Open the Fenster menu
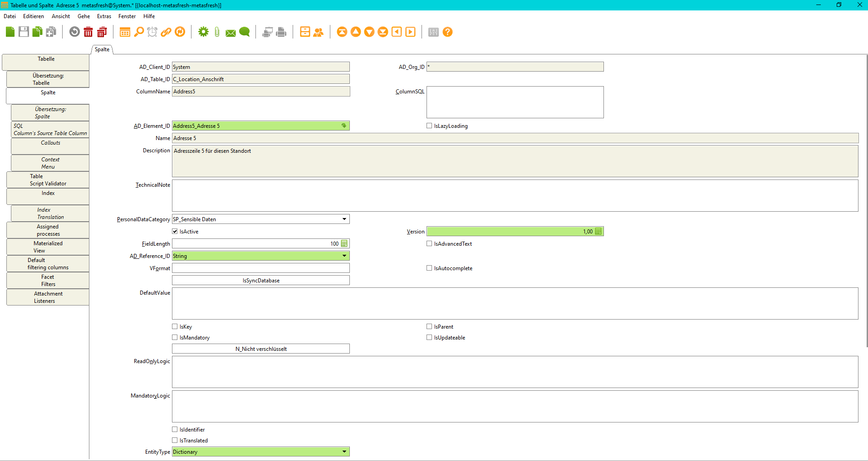The width and height of the screenshot is (868, 461). click(x=127, y=16)
